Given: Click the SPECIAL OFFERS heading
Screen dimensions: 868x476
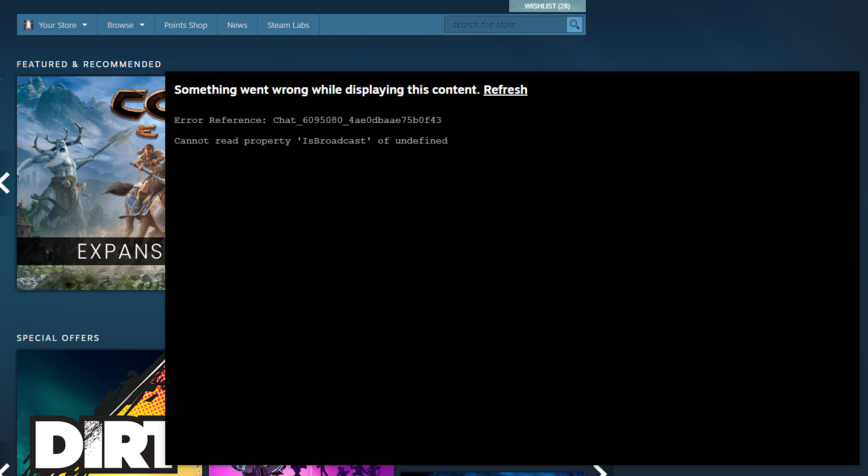Looking at the screenshot, I should coord(58,337).
